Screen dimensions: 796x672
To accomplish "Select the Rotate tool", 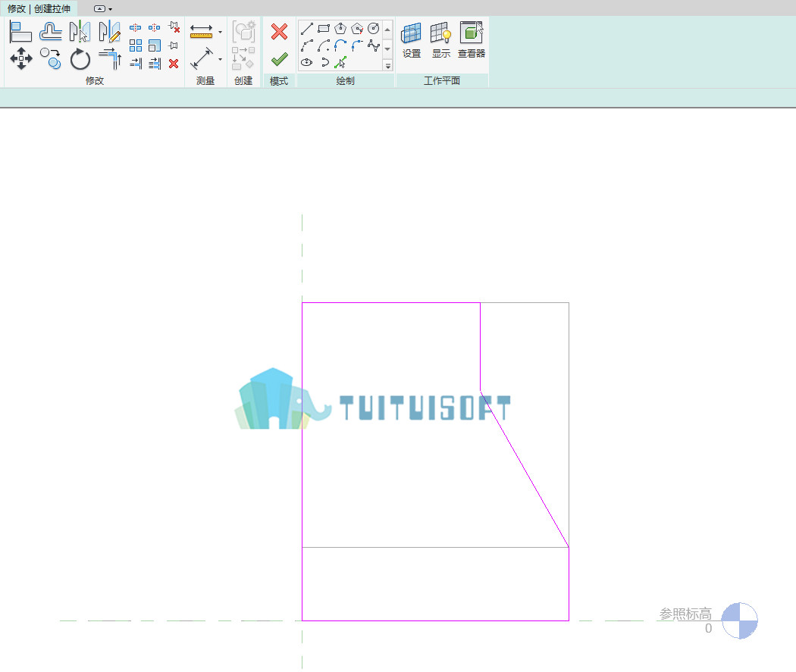I will (80, 59).
